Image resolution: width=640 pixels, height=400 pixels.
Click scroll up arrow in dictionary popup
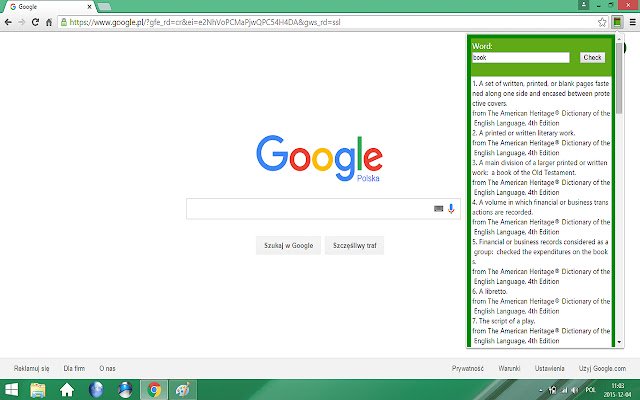[619, 39]
